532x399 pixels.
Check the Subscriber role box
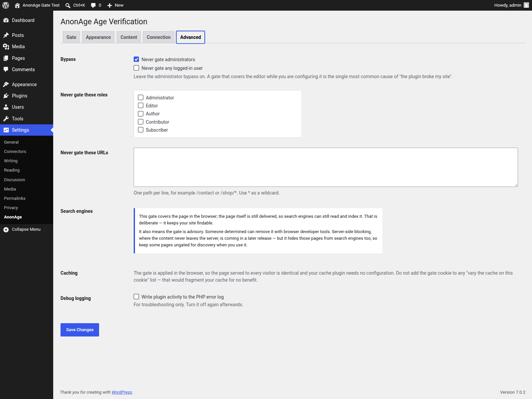[141, 130]
